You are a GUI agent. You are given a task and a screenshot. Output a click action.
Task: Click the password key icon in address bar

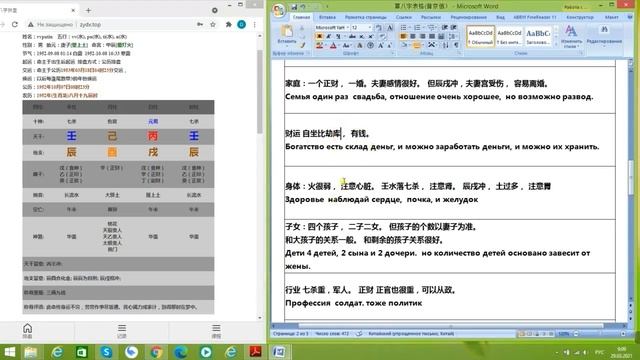point(200,24)
